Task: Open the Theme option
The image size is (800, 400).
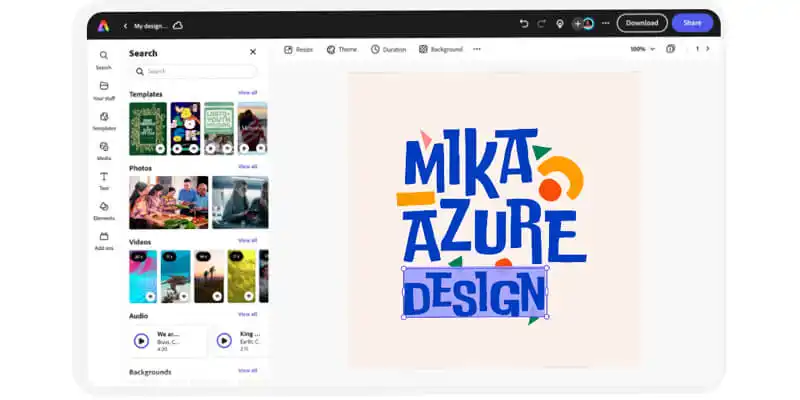Action: [x=341, y=49]
